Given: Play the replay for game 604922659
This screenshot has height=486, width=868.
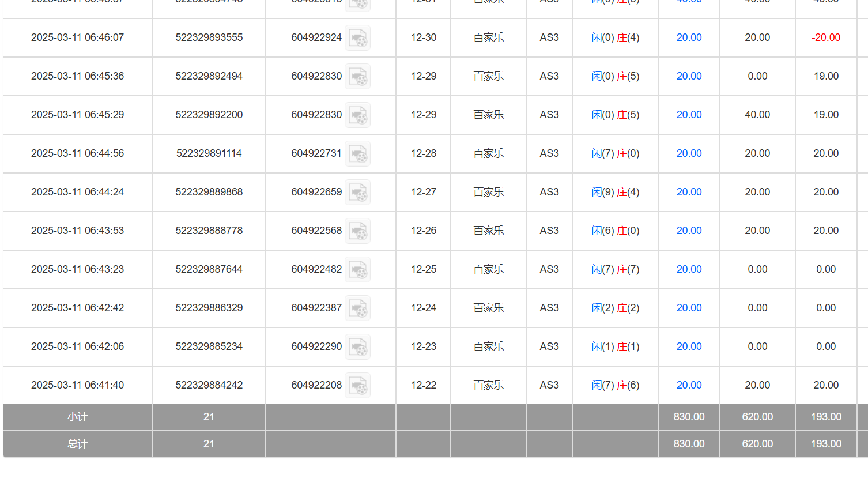Looking at the screenshot, I should point(357,193).
